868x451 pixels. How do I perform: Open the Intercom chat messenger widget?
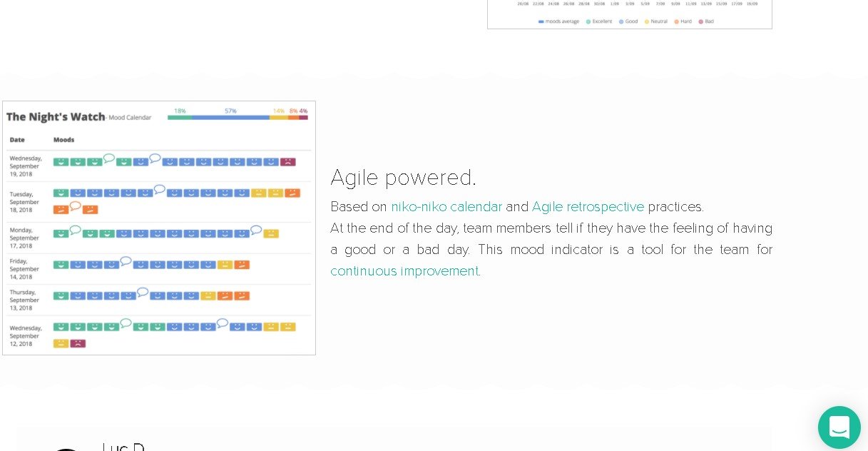click(839, 427)
